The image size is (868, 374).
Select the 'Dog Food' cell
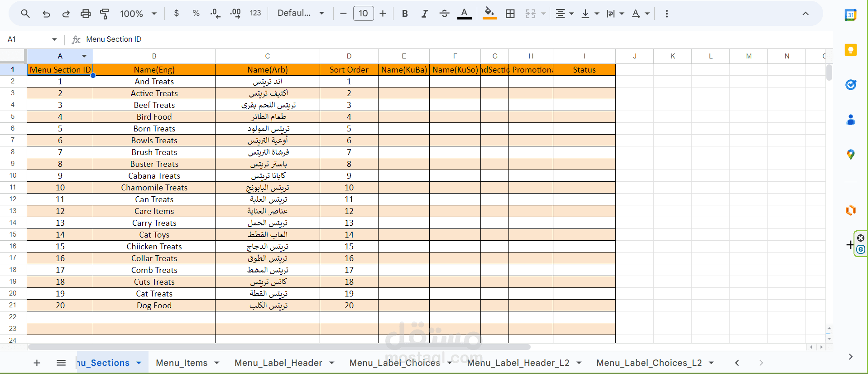coord(154,305)
